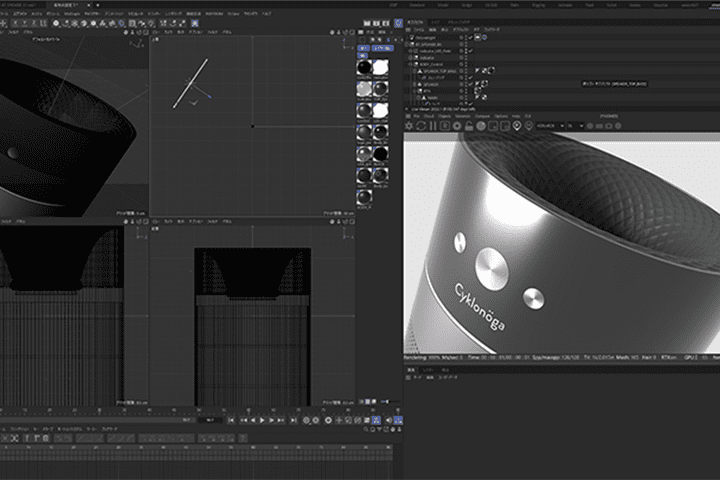Go to the previous keyframe
The width and height of the screenshot is (720, 480).
[243, 420]
